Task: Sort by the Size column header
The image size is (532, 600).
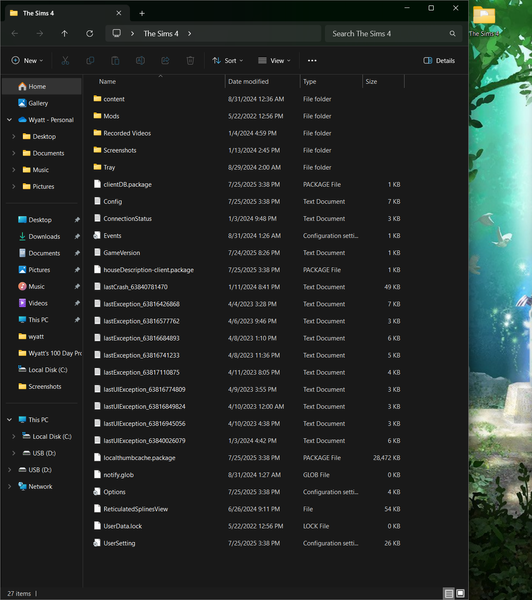Action: [371, 82]
